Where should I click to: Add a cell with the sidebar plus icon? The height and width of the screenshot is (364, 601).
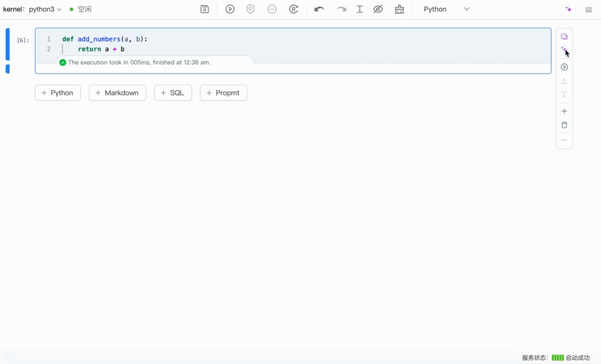click(564, 111)
